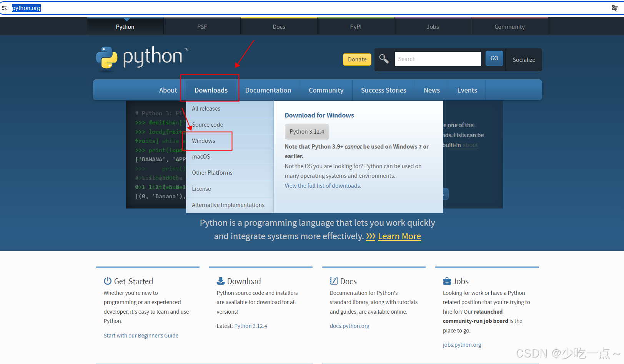Screen dimensions: 624x364
Task: Choose All releases from Downloads menu
Action: (230, 109)
